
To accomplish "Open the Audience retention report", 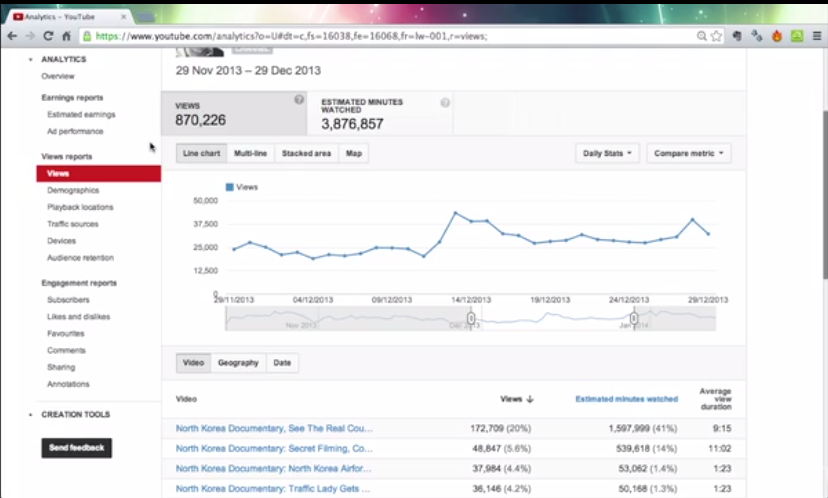I will click(x=80, y=258).
